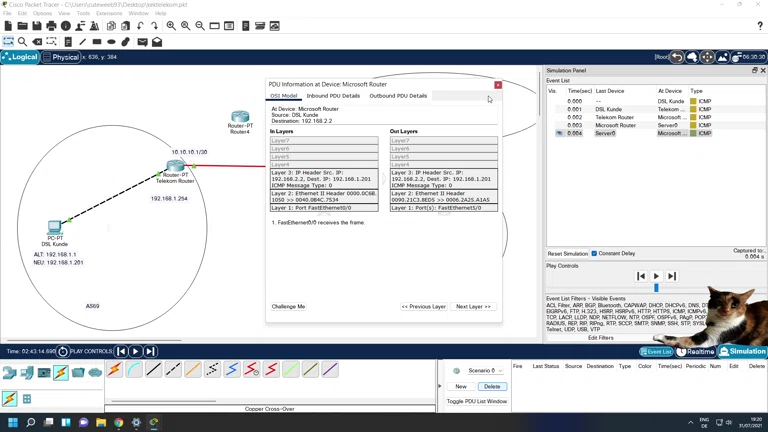Open the Scenario 0 dropdown
Screen dimensions: 768x432
coord(483,371)
